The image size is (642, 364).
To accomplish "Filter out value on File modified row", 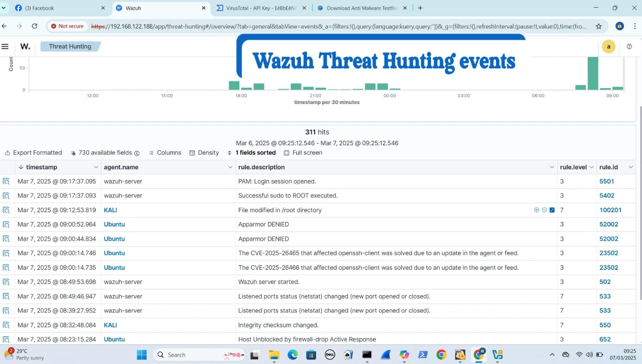I will 544,210.
